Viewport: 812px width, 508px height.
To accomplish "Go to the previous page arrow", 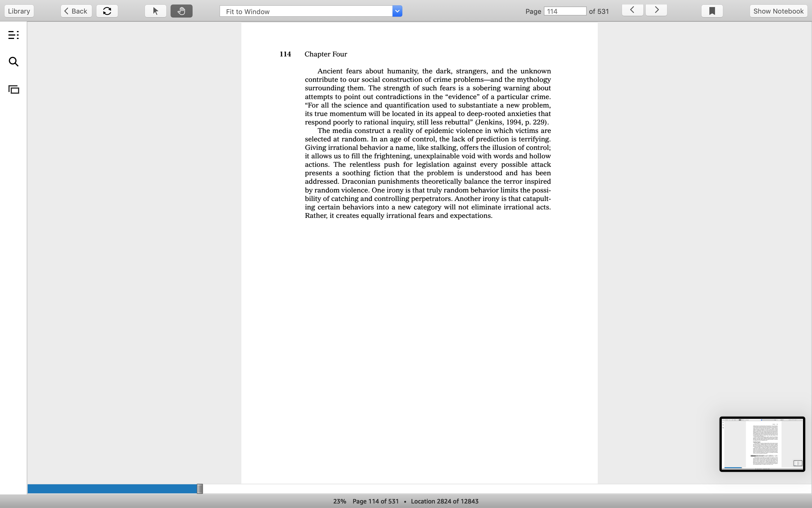I will point(632,10).
